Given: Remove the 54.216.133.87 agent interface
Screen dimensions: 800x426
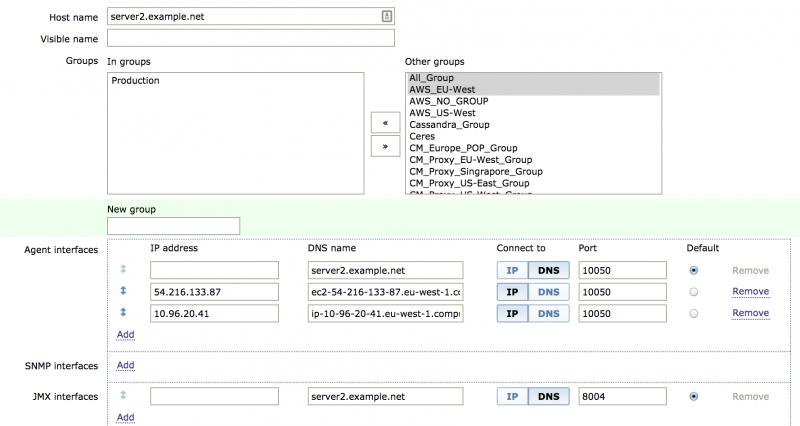Looking at the screenshot, I should tap(750, 292).
